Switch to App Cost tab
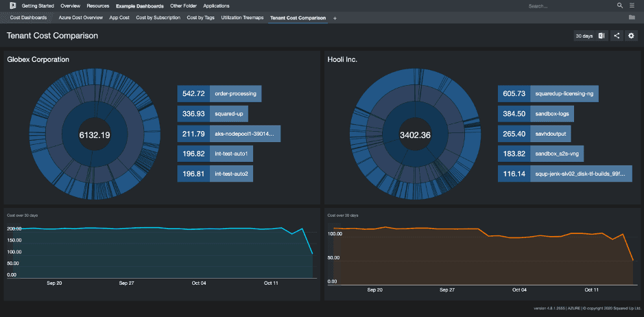 (119, 18)
